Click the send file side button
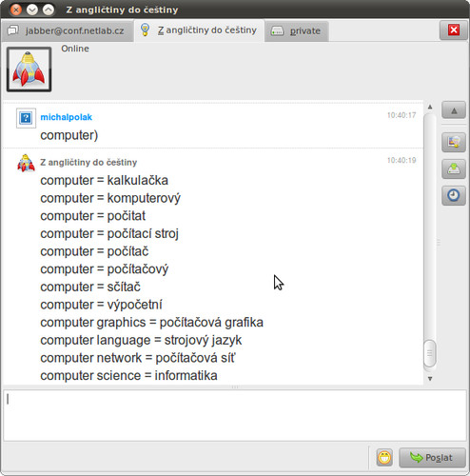 (x=454, y=169)
